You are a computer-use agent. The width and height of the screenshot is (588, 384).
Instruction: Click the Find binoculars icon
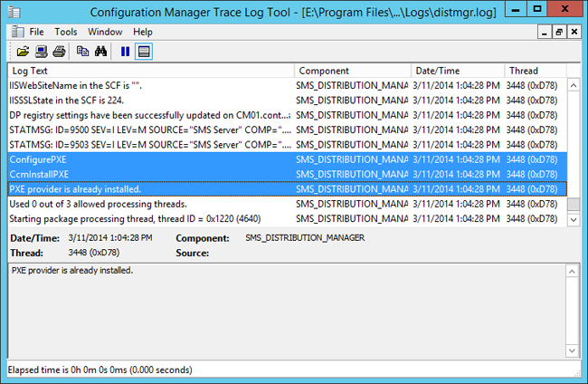100,51
